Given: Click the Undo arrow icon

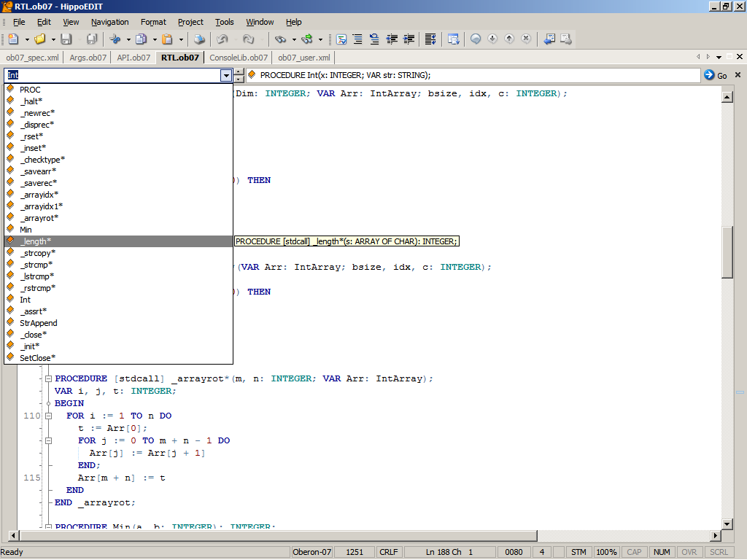Looking at the screenshot, I should pos(222,39).
